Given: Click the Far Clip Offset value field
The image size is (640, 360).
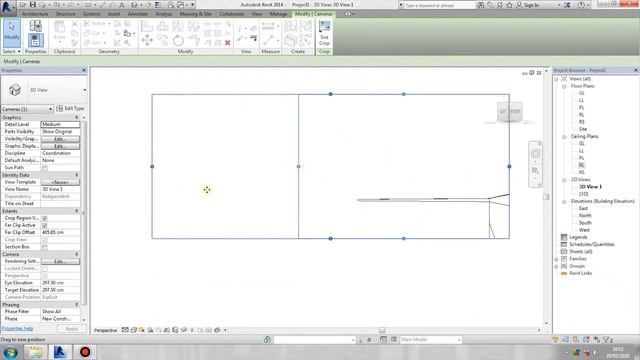Looking at the screenshot, I should [x=60, y=233].
